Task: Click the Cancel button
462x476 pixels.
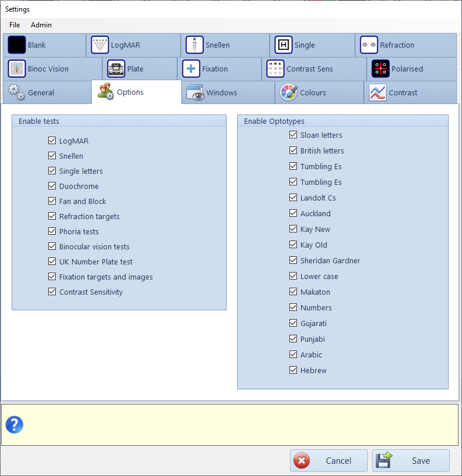Action: pos(329,461)
